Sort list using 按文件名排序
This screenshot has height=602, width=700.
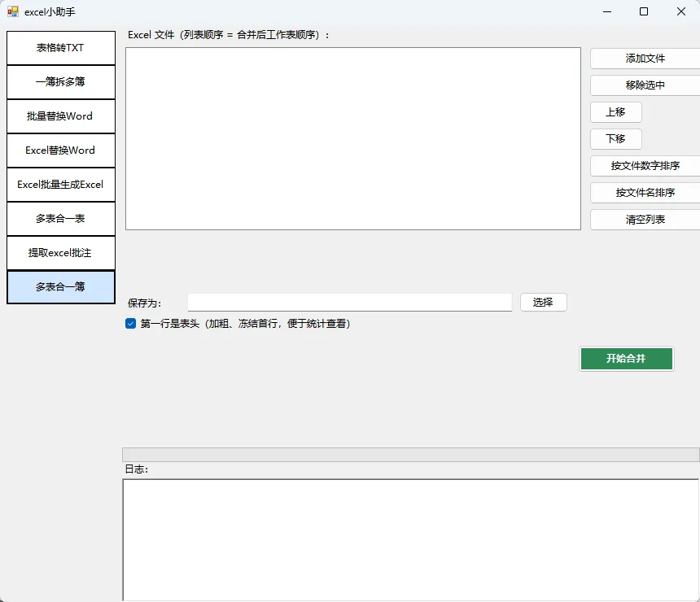[x=645, y=193]
